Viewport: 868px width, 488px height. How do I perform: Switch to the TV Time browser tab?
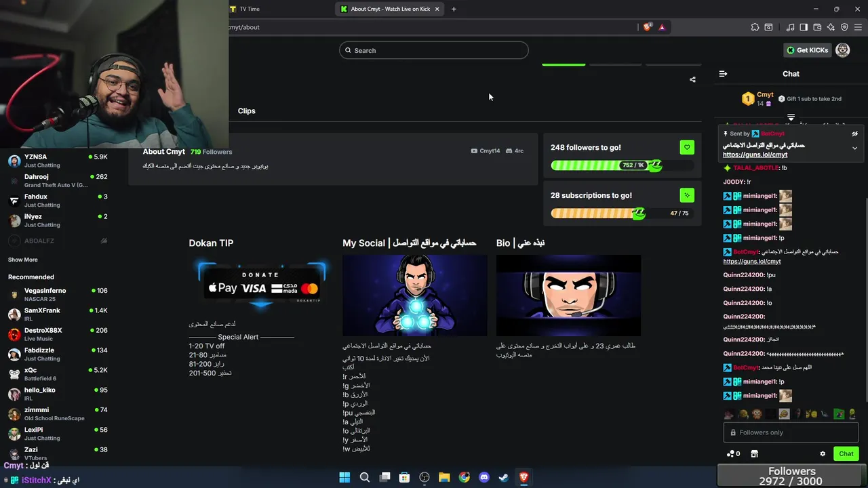point(250,9)
